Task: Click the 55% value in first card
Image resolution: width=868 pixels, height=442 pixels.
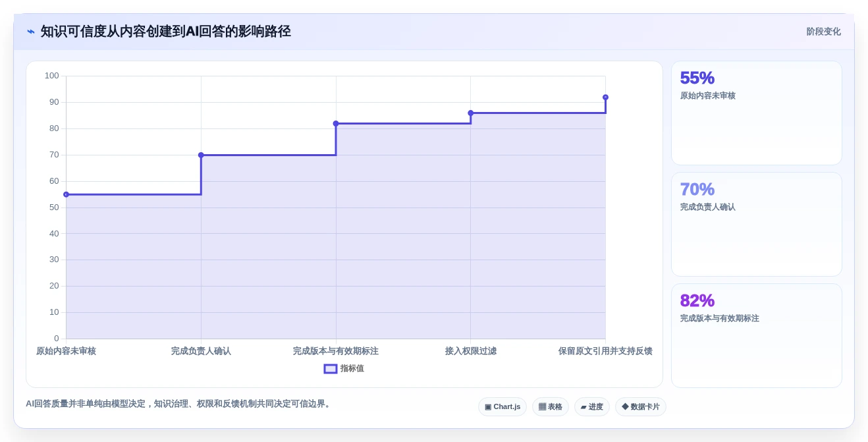Action: point(697,78)
